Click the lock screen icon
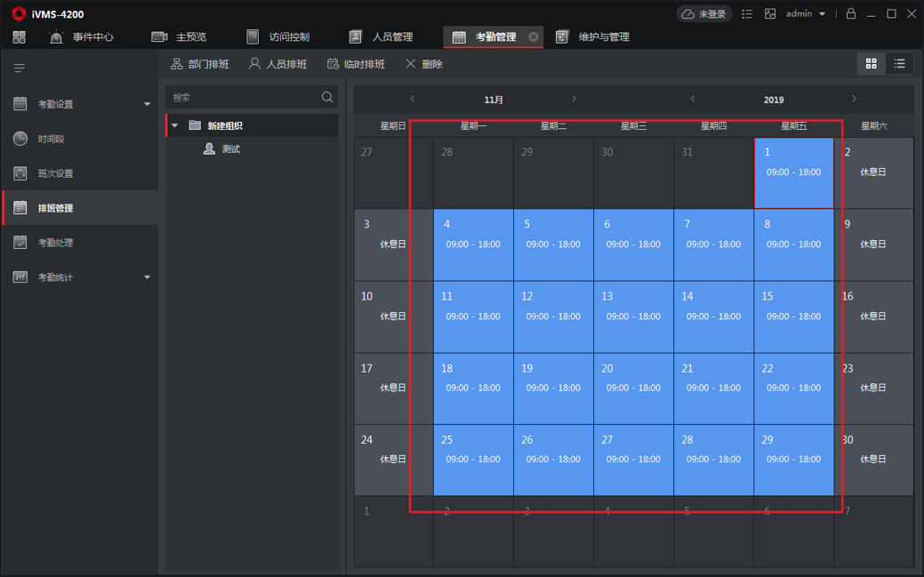924x577 pixels. click(851, 14)
